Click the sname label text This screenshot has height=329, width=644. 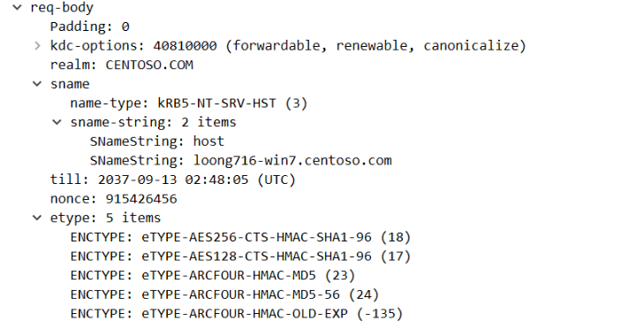pos(70,84)
